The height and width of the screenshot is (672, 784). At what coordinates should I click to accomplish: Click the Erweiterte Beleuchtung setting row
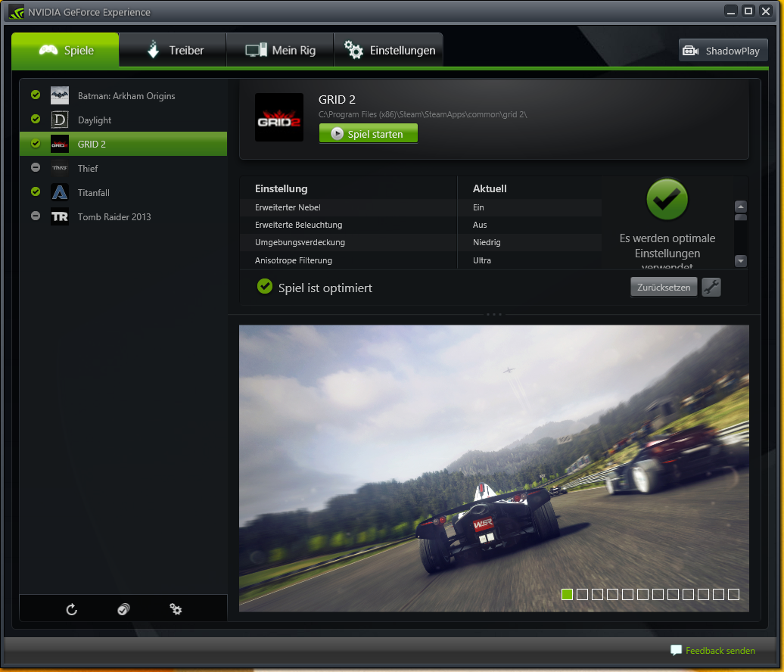[x=421, y=225]
